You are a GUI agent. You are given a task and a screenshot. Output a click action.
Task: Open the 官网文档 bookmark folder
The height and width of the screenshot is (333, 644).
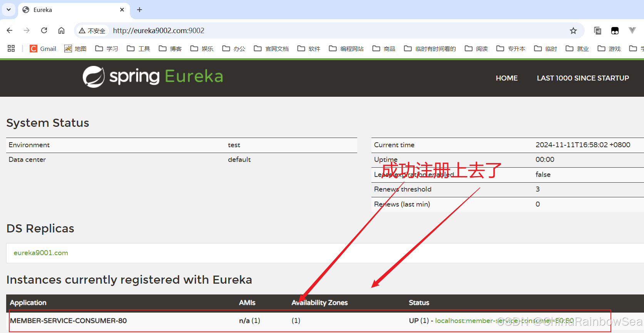click(x=271, y=49)
